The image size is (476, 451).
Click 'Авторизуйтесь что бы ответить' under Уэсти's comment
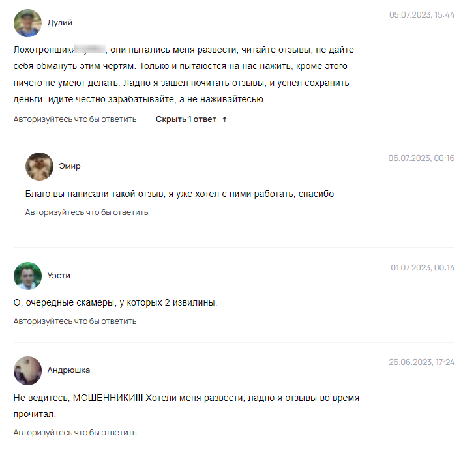[75, 321]
